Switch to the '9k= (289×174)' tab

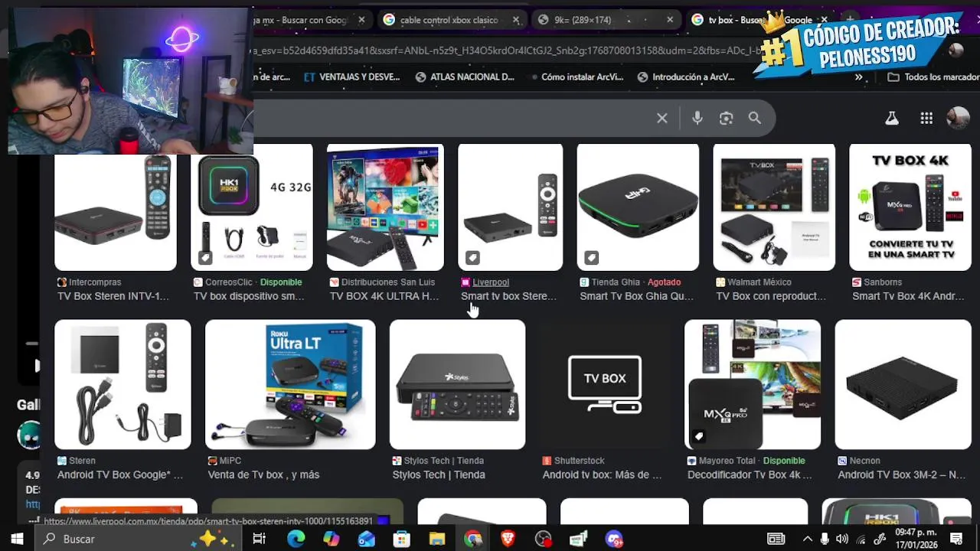click(597, 20)
